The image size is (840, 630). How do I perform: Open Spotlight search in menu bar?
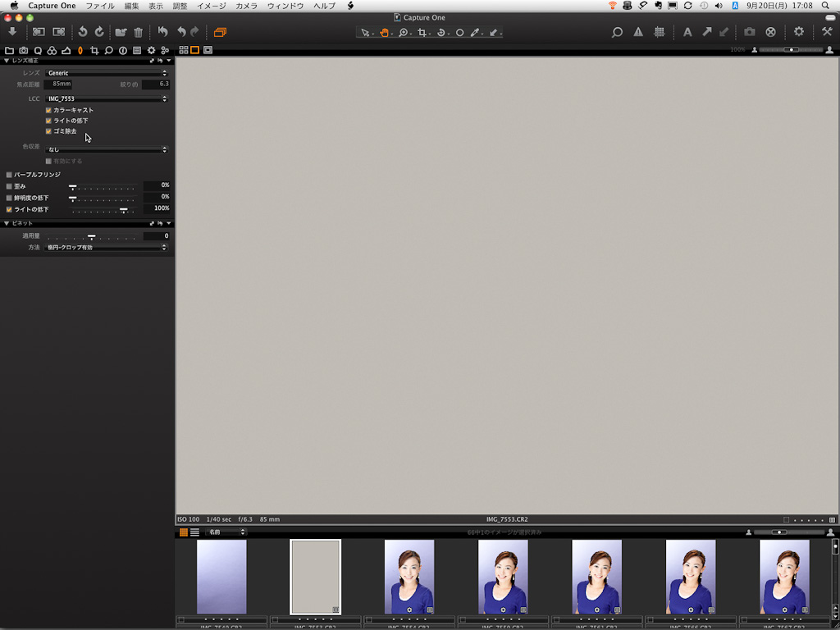[825, 6]
